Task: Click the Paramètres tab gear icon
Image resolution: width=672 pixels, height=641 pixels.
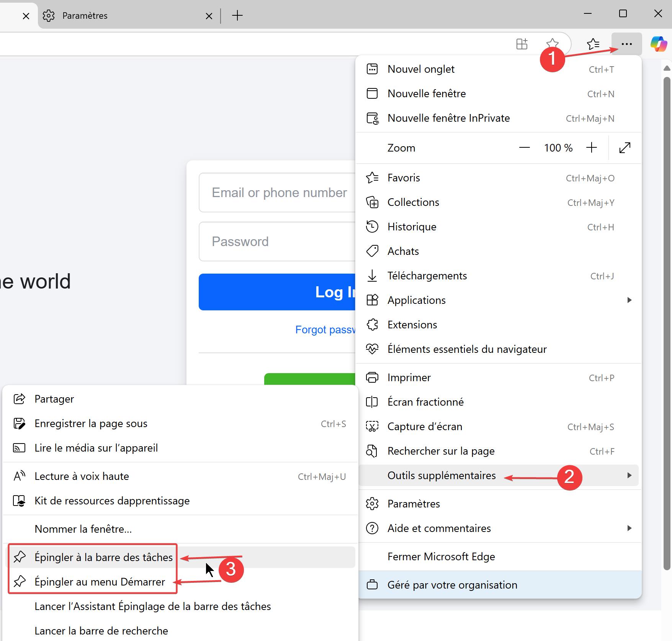Action: (x=49, y=16)
